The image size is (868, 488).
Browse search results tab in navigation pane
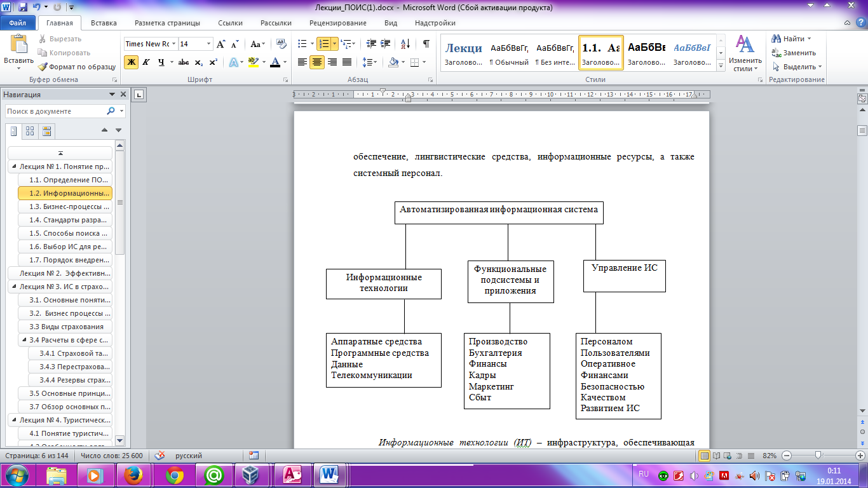tap(46, 132)
